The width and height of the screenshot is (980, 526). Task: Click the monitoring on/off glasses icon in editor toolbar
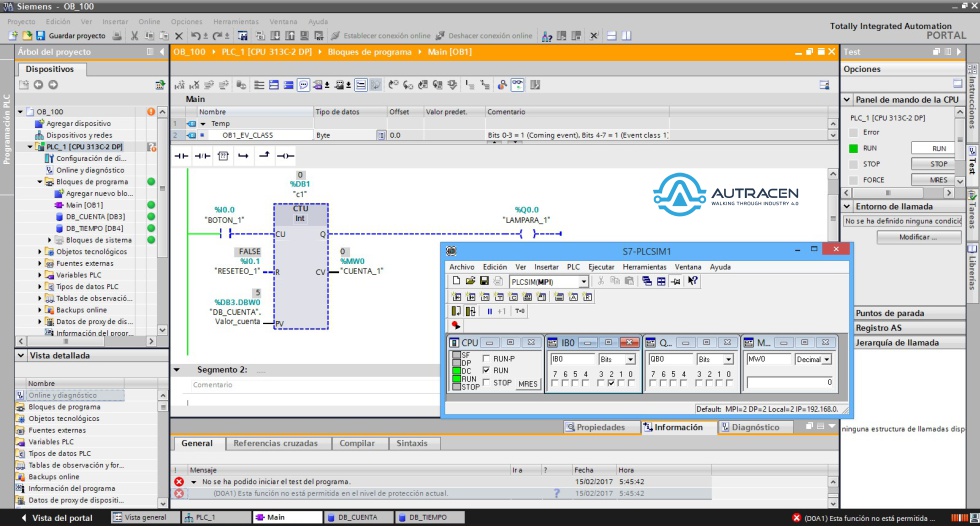(x=518, y=85)
